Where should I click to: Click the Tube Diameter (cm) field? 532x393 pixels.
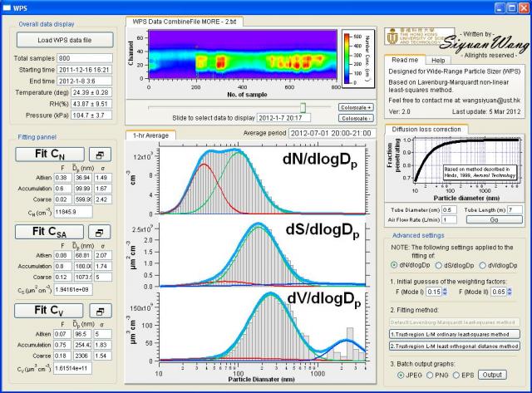(x=449, y=210)
